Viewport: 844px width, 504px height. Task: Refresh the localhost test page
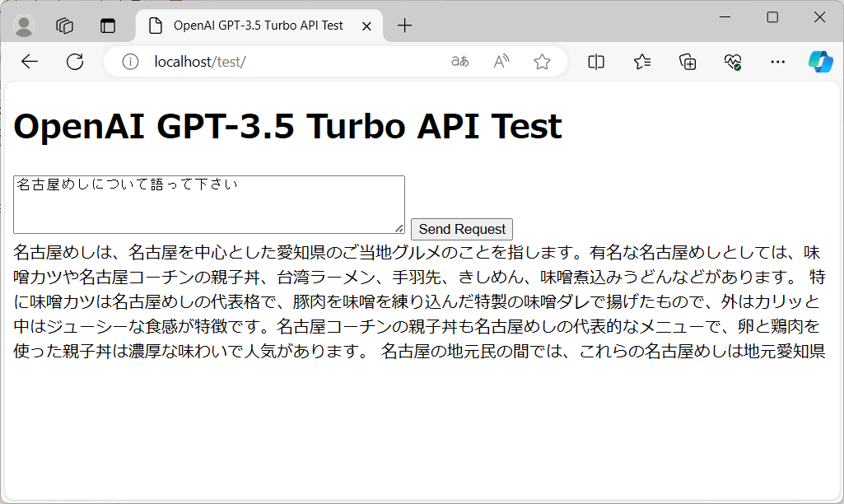pos(75,62)
